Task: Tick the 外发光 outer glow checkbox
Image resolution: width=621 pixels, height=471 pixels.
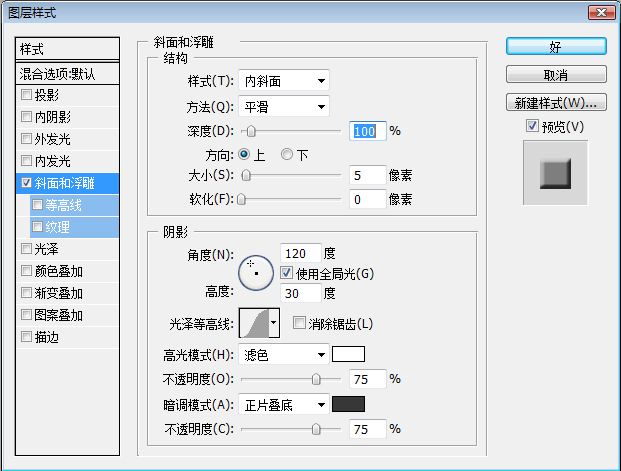Action: [26, 139]
